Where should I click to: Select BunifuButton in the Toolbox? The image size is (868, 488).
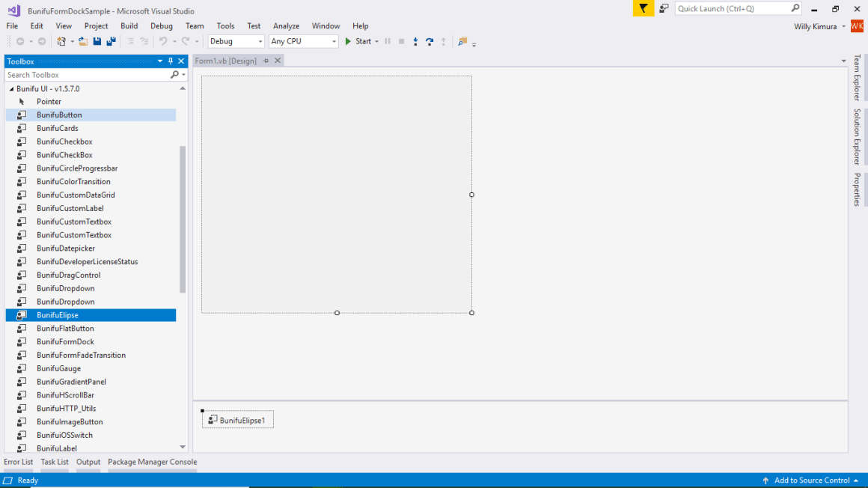pos(91,115)
